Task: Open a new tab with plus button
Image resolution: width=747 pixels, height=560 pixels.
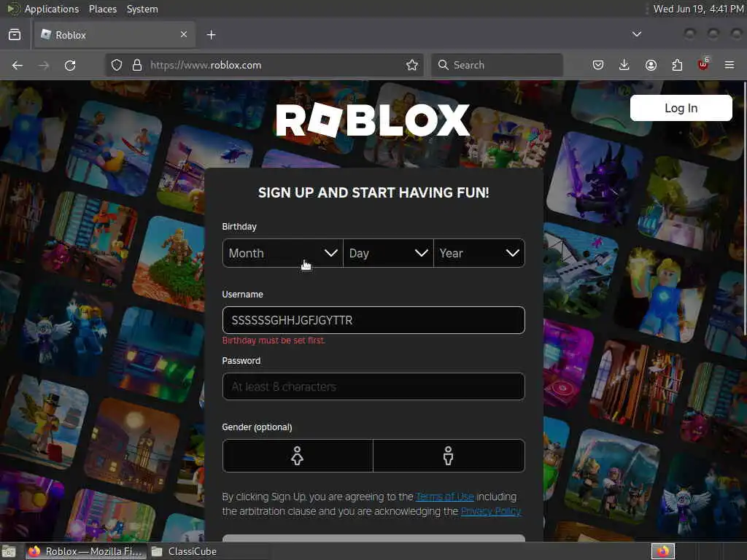Action: 211,35
